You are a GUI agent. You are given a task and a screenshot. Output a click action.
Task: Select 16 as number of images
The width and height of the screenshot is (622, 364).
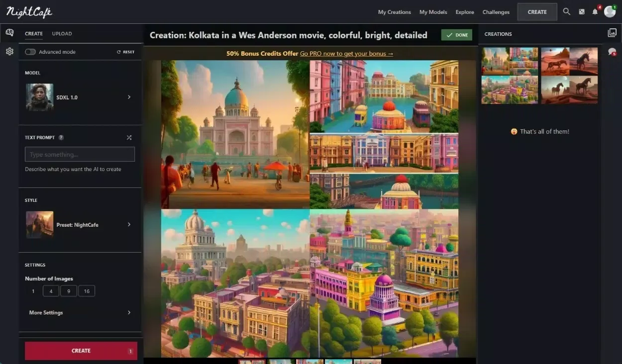(87, 291)
